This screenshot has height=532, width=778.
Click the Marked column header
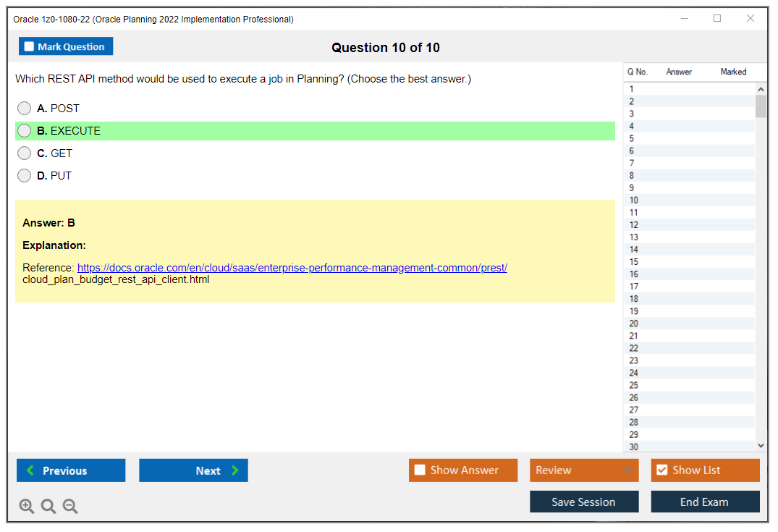coord(733,72)
